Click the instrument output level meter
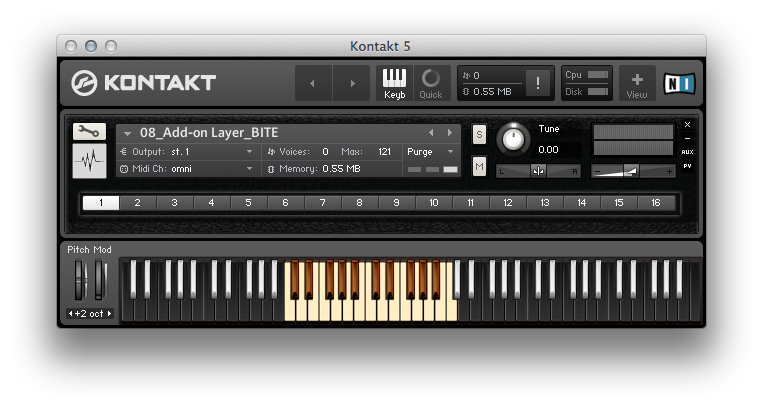Image resolution: width=763 pixels, height=407 pixels. pos(633,140)
